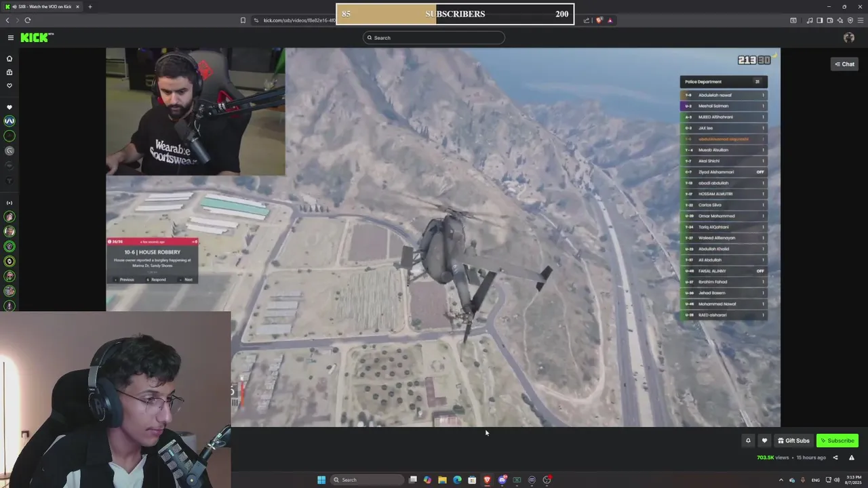Click the Gift Subs button
Image resolution: width=868 pixels, height=488 pixels.
793,441
